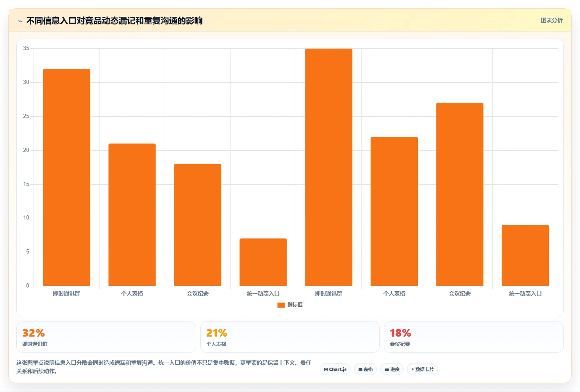
Task: Click the y-axis tick label 15
Action: pos(26,184)
